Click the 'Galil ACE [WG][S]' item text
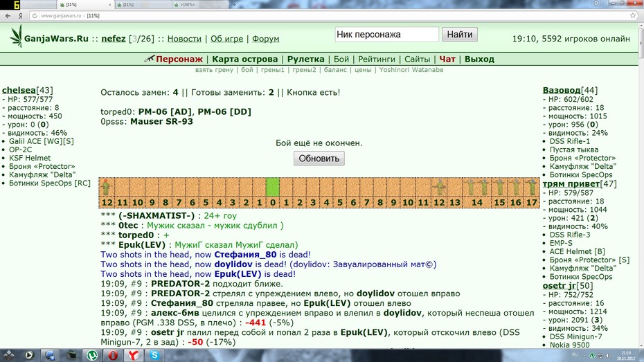Viewport: 644px width, 362px height. tap(42, 141)
